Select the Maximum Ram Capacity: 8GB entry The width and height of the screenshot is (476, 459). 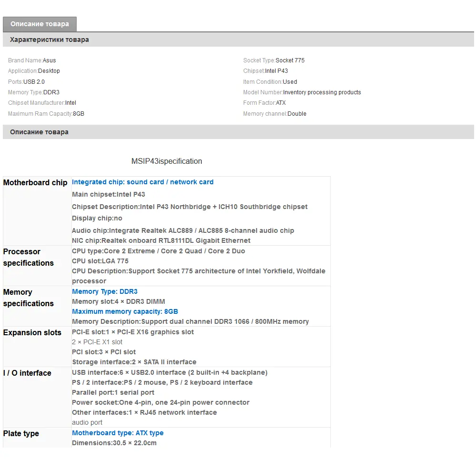[46, 113]
